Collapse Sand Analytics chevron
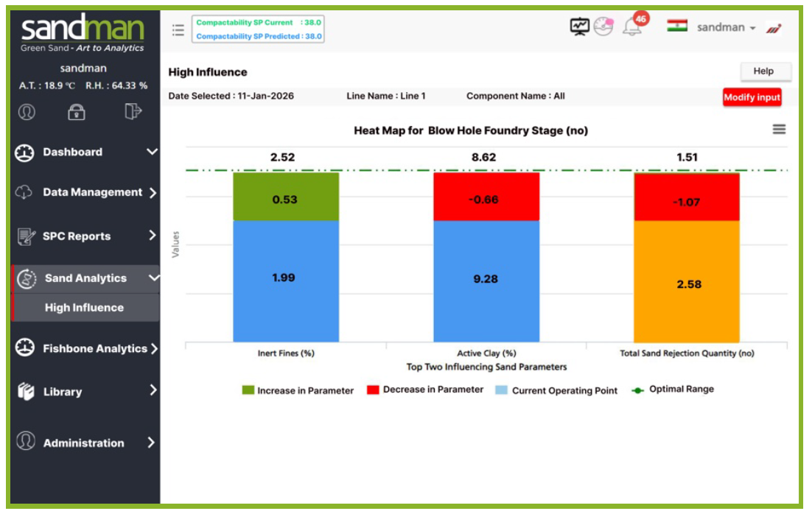 pyautogui.click(x=154, y=278)
